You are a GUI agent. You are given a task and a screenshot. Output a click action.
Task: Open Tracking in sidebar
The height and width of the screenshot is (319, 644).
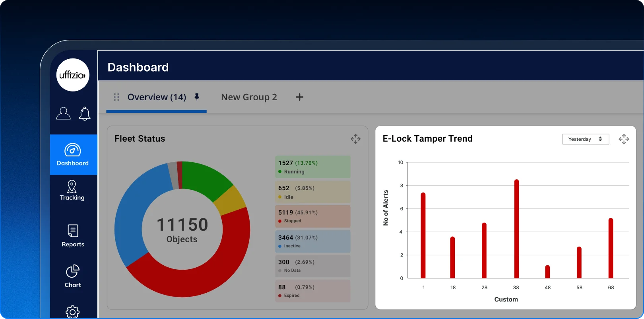coord(72,190)
